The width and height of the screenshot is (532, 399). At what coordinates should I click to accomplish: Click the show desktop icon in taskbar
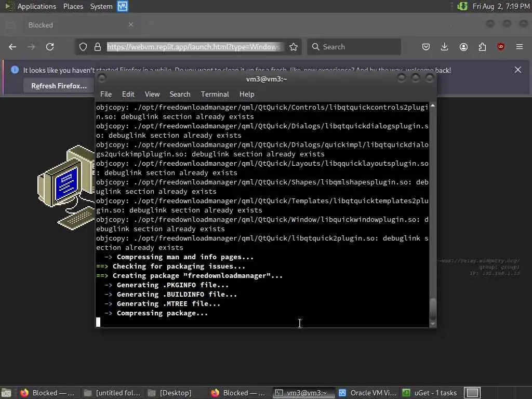[x=6, y=393]
